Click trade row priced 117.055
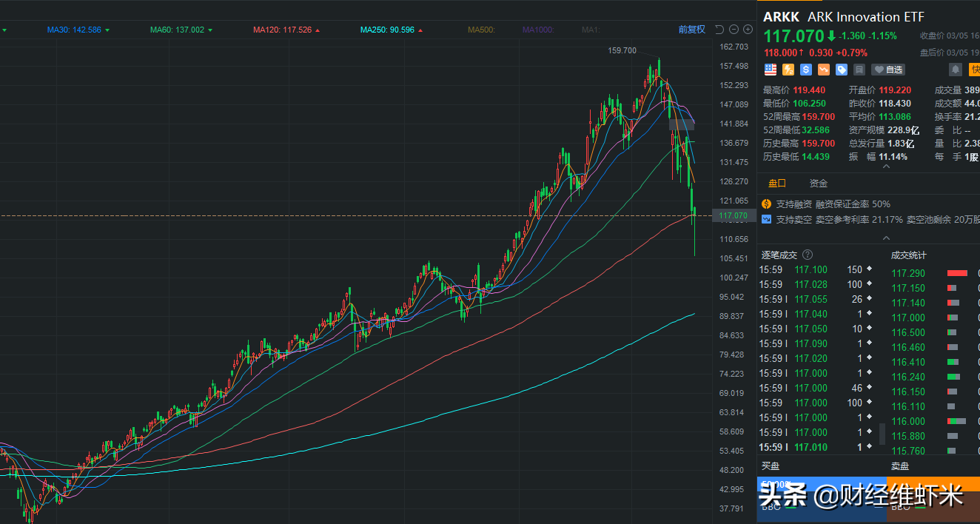This screenshot has width=980, height=524. tap(816, 299)
